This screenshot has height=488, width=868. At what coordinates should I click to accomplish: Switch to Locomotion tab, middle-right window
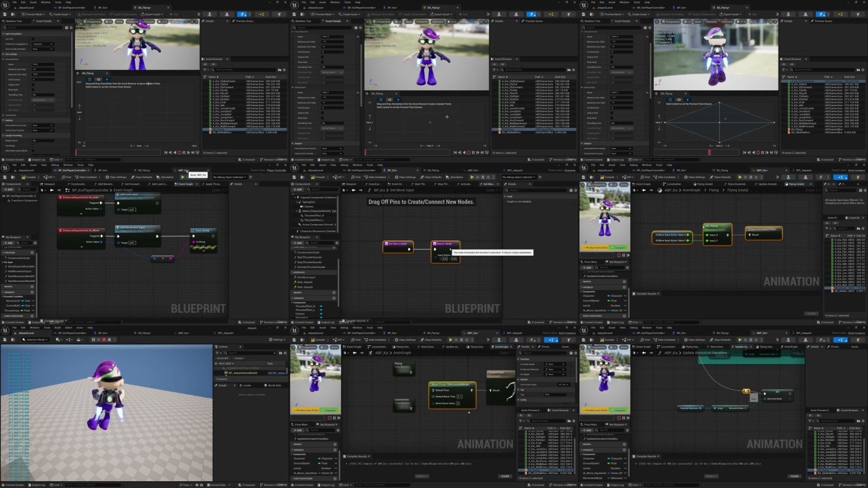click(x=673, y=184)
